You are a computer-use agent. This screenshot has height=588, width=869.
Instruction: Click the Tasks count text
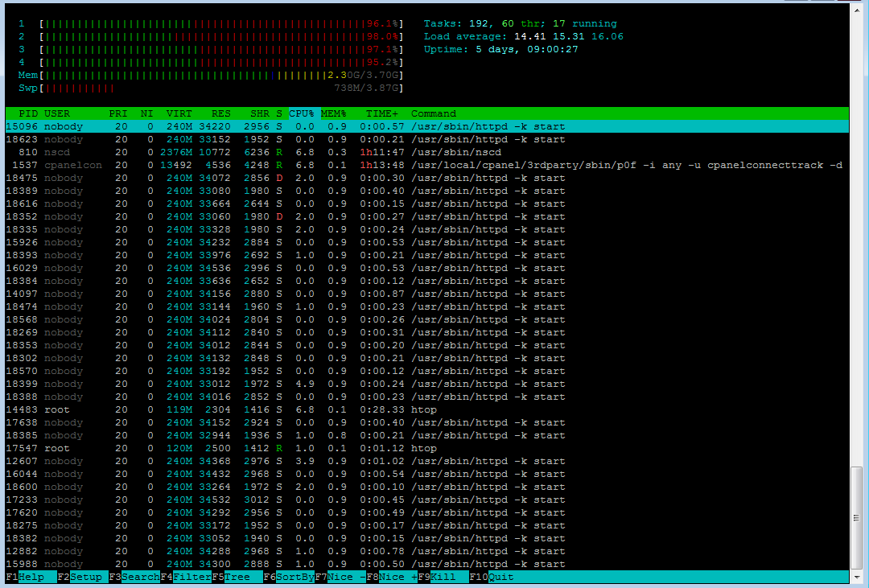pyautogui.click(x=520, y=24)
